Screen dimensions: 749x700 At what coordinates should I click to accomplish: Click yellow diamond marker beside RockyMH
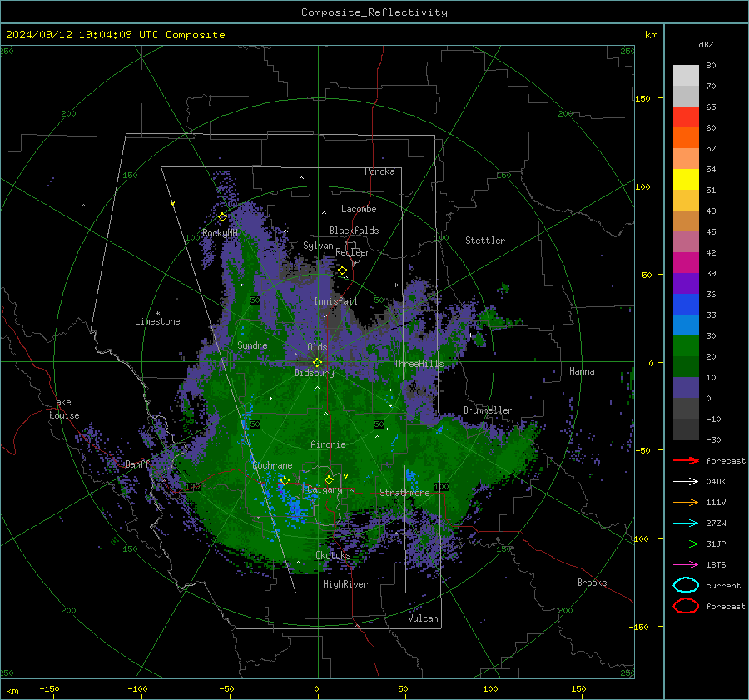click(222, 217)
